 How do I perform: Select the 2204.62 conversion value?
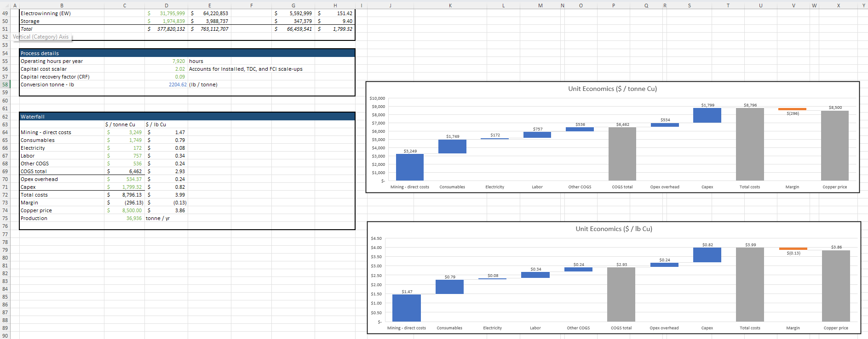point(166,85)
